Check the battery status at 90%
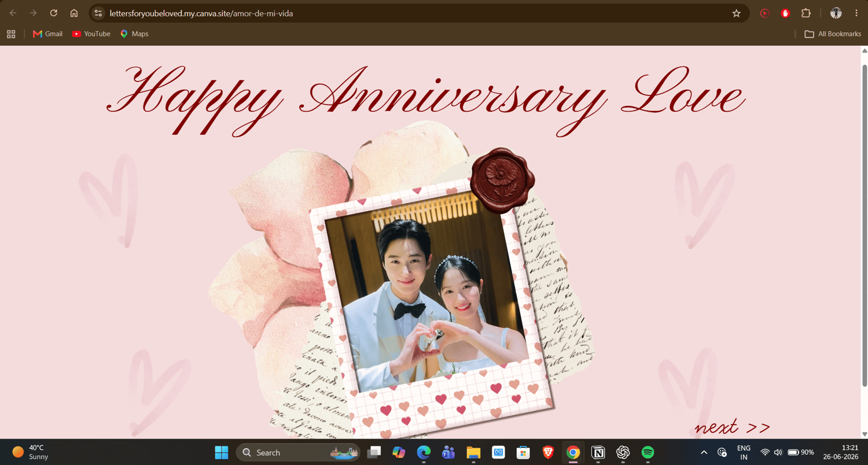 click(x=801, y=452)
